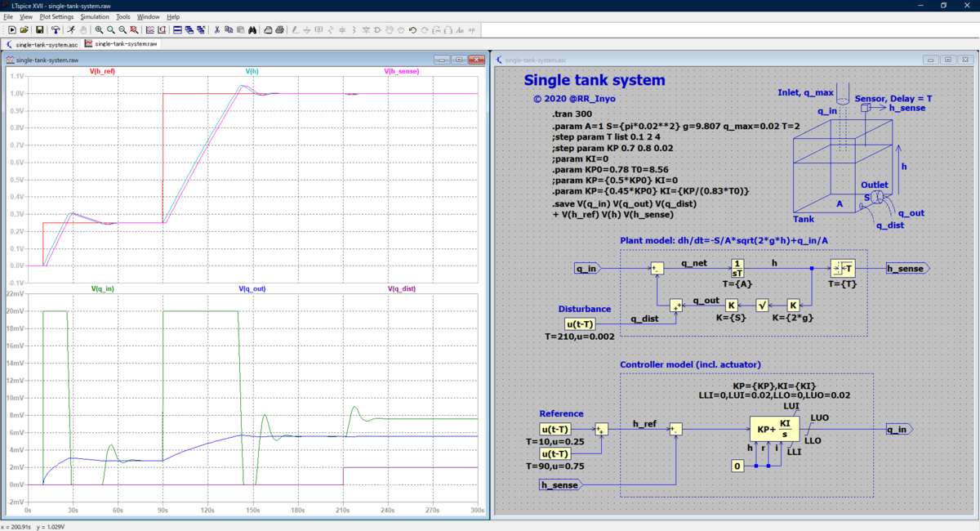This screenshot has width=980, height=531.
Task: Open the SPICE directive tool
Action: coord(472,30)
